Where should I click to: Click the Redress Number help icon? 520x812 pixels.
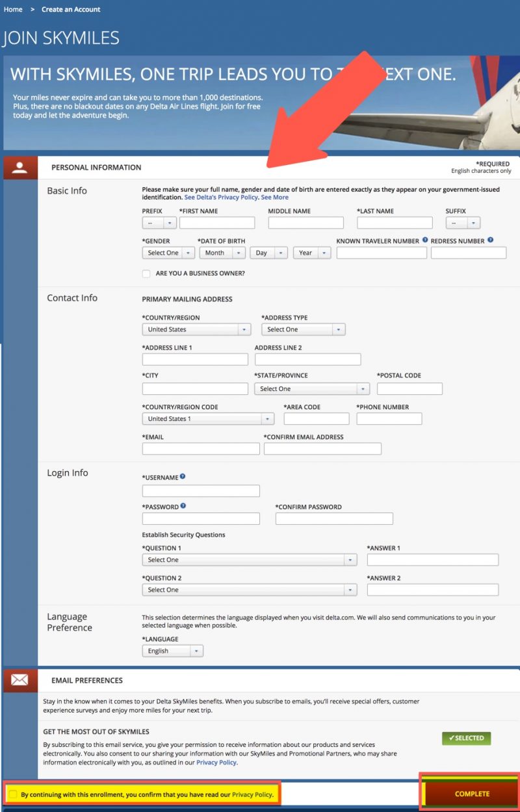pos(490,240)
